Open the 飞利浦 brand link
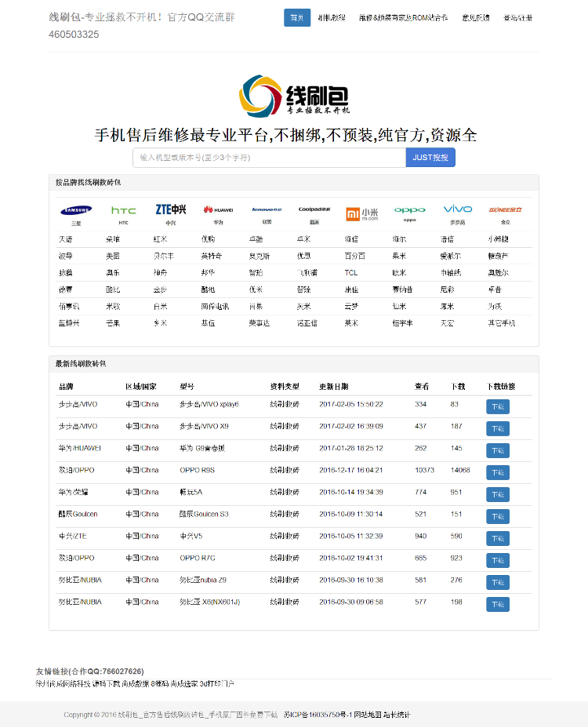This screenshot has width=588, height=728. point(307,272)
